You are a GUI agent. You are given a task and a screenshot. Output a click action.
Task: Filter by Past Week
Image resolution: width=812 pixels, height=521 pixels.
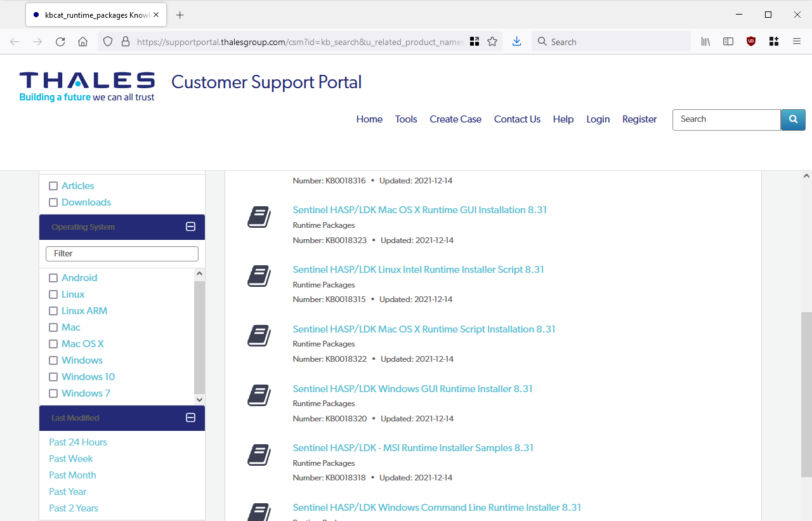[x=71, y=459]
